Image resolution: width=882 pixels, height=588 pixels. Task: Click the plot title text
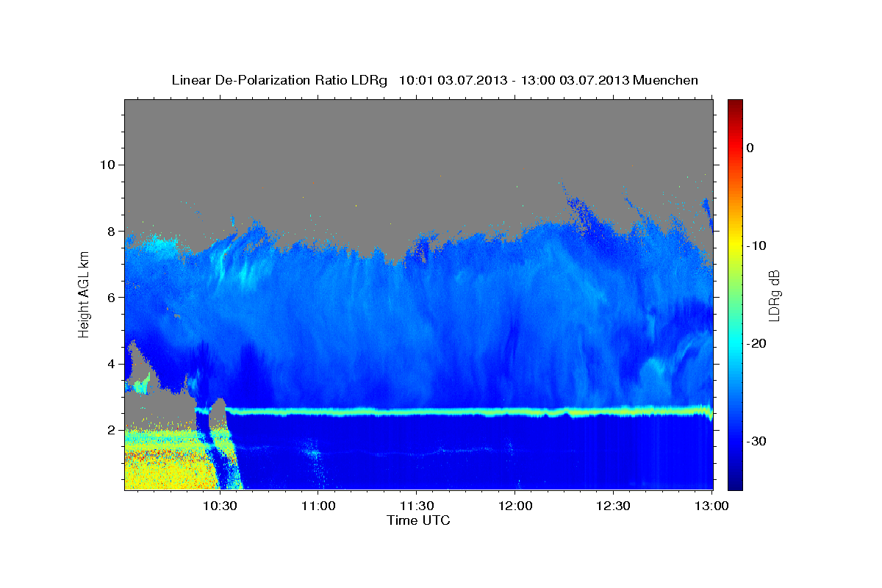434,80
